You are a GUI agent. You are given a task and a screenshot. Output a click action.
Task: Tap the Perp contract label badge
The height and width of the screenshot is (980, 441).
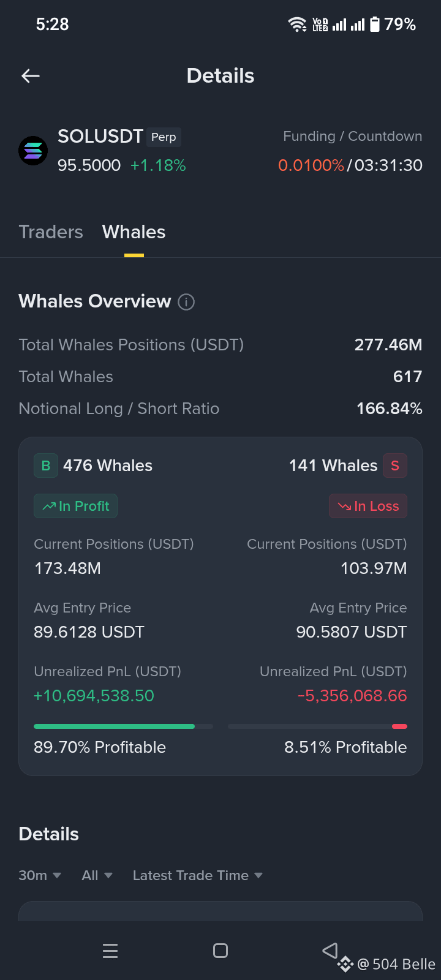(x=164, y=137)
